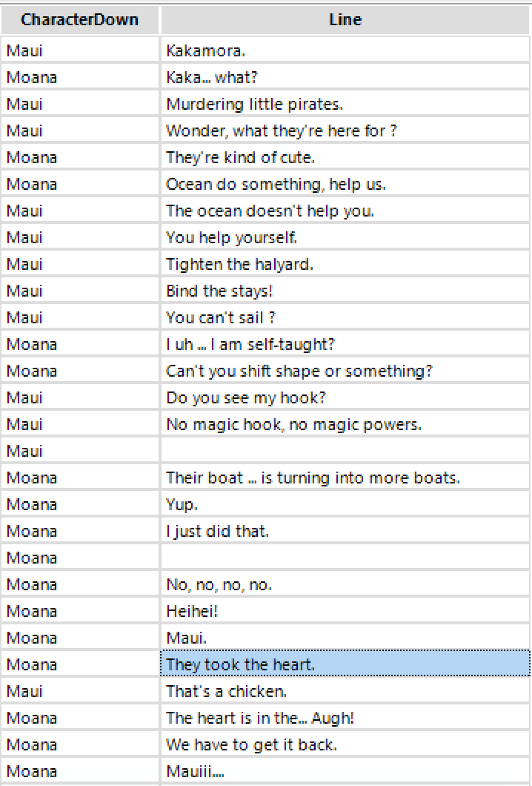
Task: Click the empty Line cell below 'I just did that.'
Action: coord(345,558)
